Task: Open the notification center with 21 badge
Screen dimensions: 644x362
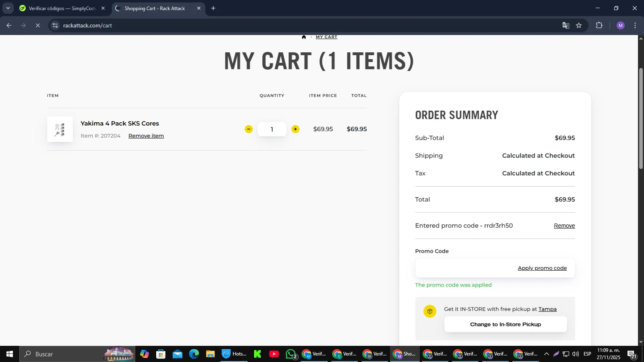Action: point(632,354)
